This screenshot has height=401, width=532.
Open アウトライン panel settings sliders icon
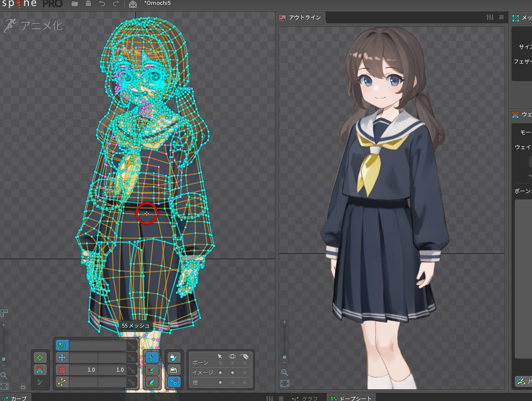(490, 17)
